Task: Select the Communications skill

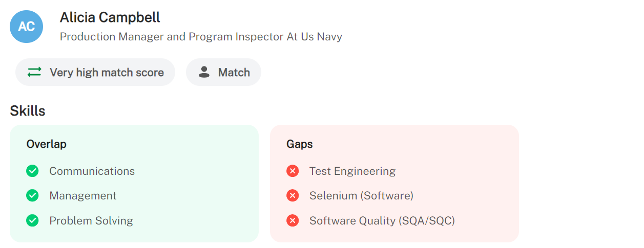Action: tap(92, 171)
